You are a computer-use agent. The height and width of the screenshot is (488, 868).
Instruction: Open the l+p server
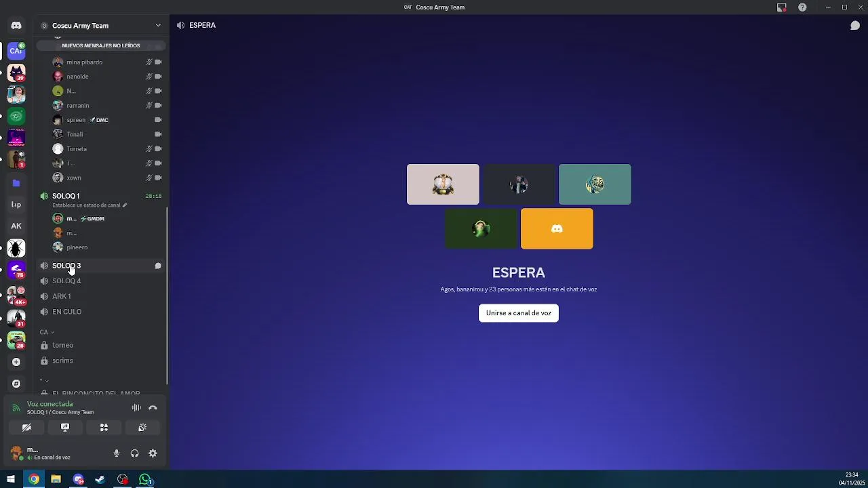tap(16, 205)
